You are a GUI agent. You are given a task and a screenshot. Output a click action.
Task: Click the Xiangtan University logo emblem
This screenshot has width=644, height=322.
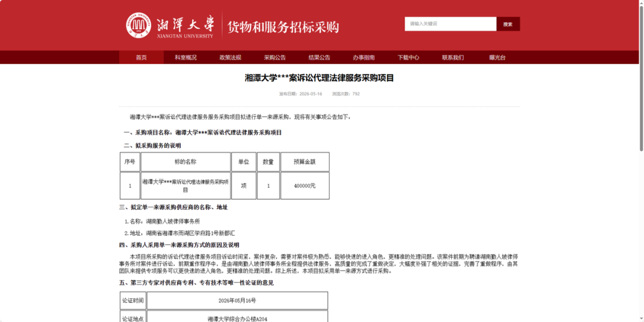click(x=138, y=26)
